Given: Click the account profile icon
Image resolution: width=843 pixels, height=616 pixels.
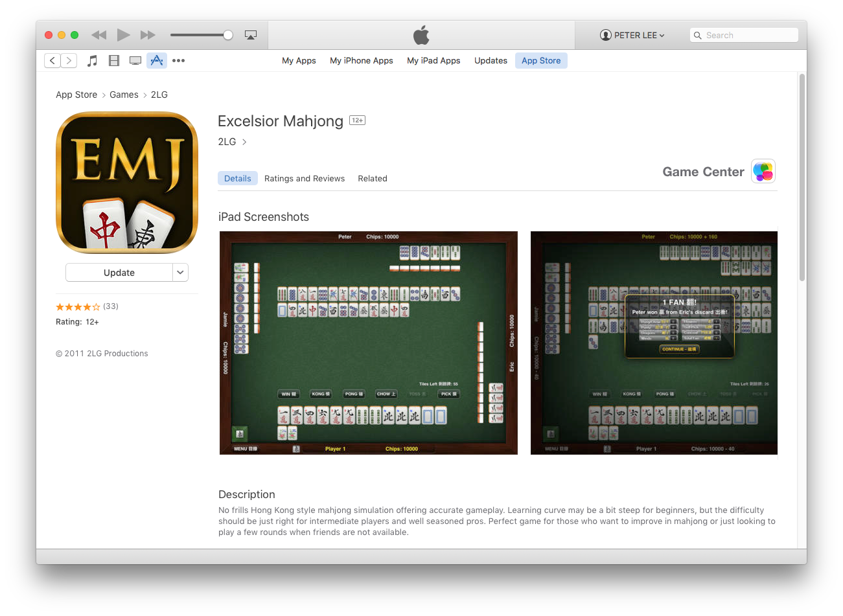Looking at the screenshot, I should pos(606,35).
